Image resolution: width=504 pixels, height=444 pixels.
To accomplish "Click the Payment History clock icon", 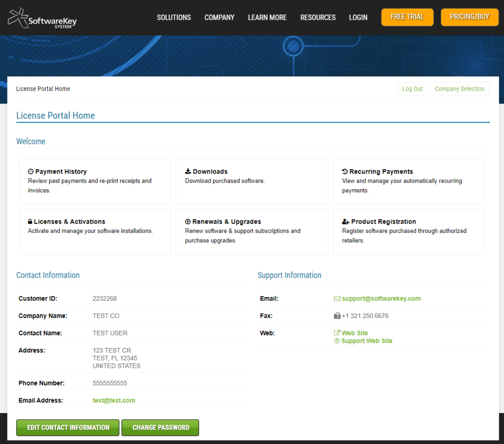I will (x=31, y=172).
